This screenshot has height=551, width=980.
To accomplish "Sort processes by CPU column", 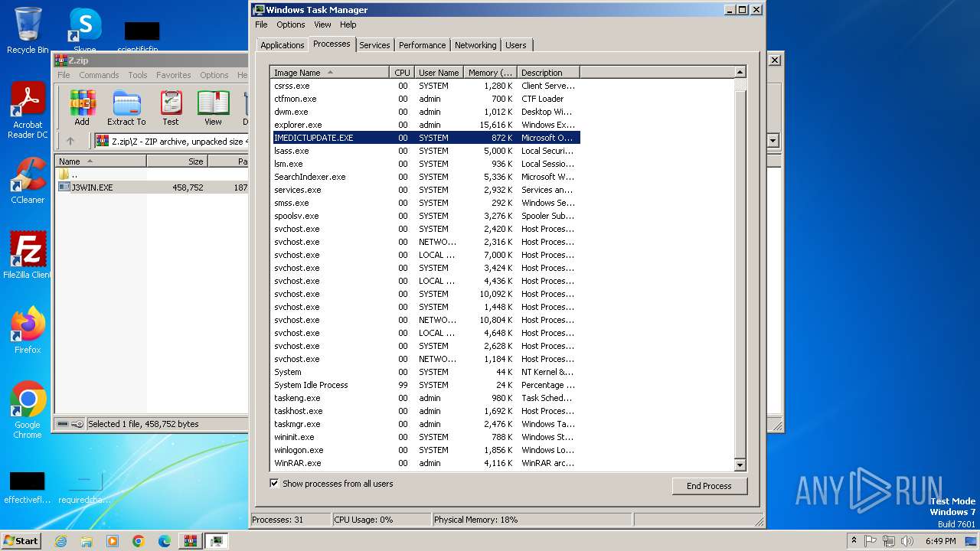I will (402, 73).
